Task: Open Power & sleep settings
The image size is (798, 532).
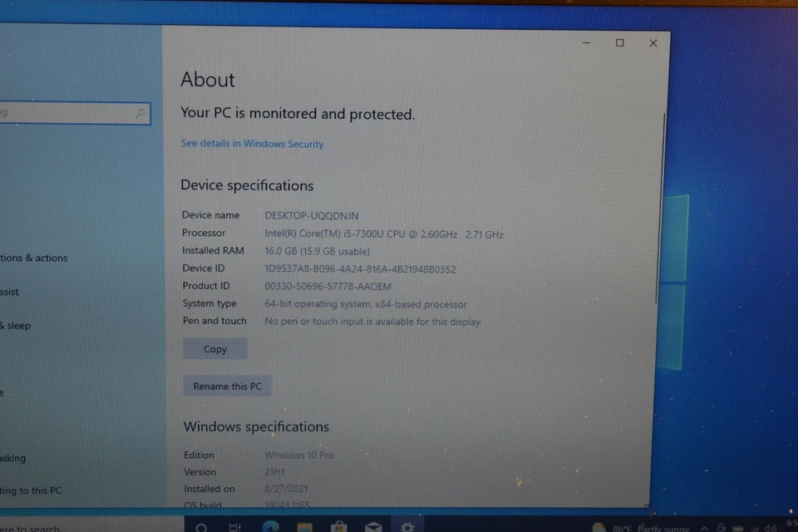Action: [18, 325]
